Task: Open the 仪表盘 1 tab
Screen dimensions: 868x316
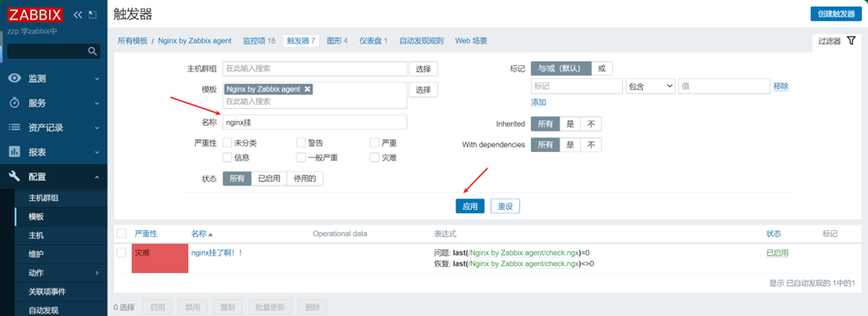Action: pos(373,41)
